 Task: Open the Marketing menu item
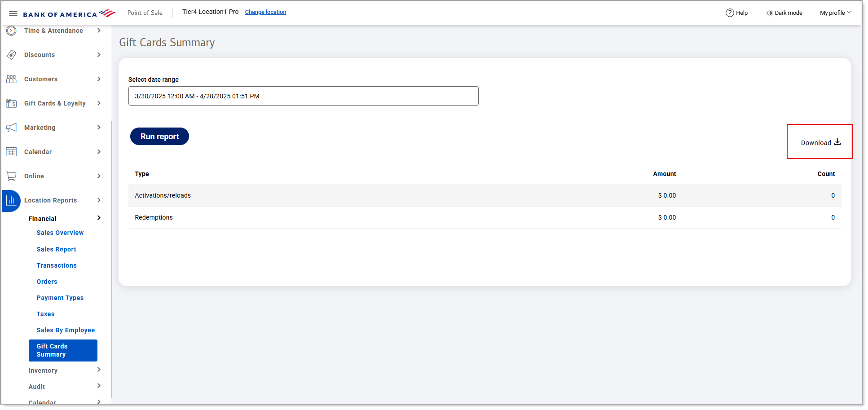coord(40,128)
